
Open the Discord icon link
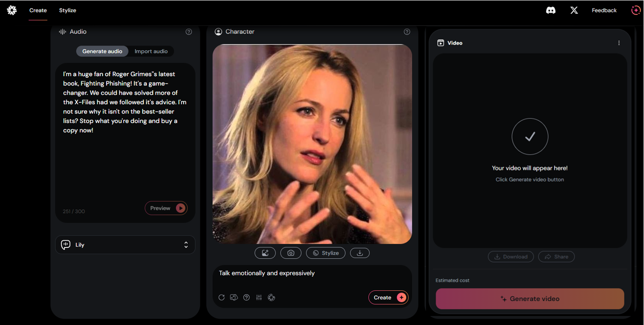tap(551, 10)
